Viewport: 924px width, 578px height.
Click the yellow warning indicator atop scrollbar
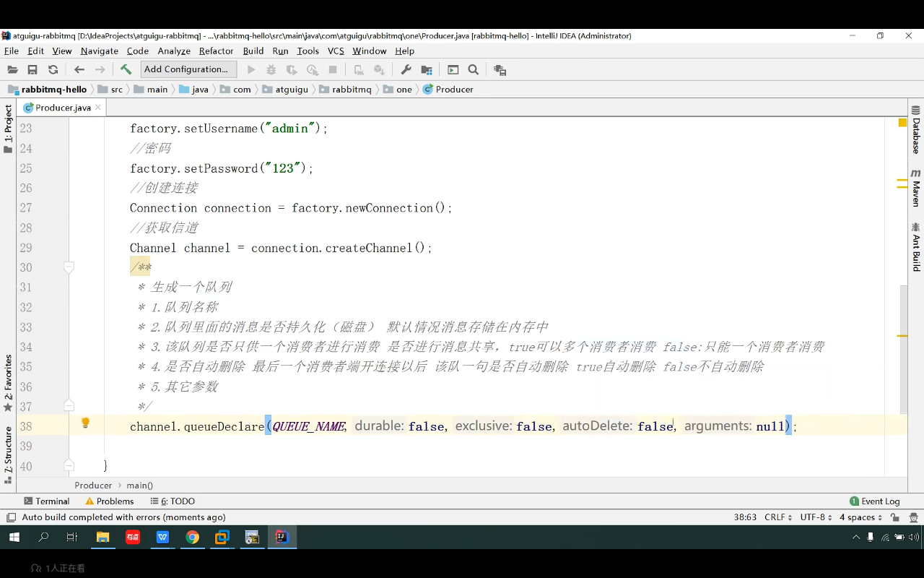tap(902, 123)
